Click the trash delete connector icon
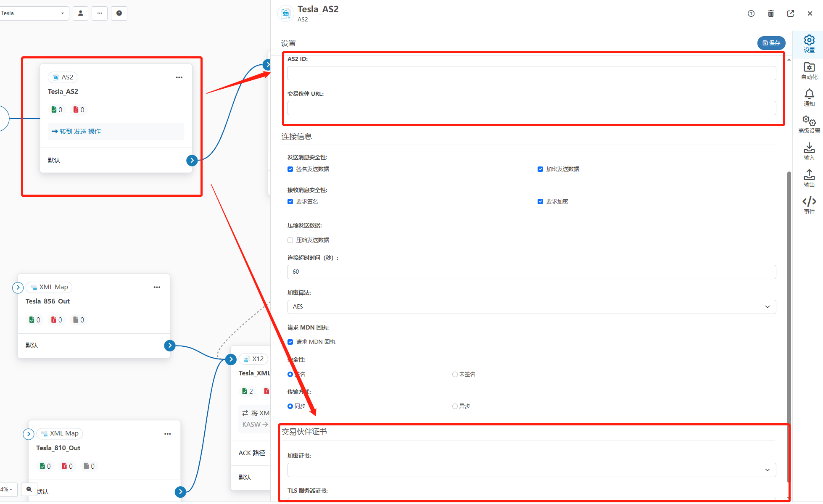 (770, 13)
